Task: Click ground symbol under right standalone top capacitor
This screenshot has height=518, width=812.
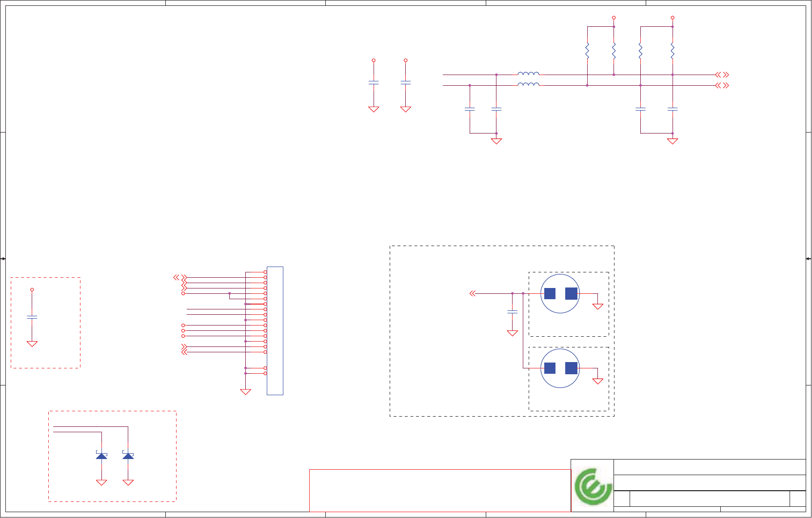Action: coord(406,109)
